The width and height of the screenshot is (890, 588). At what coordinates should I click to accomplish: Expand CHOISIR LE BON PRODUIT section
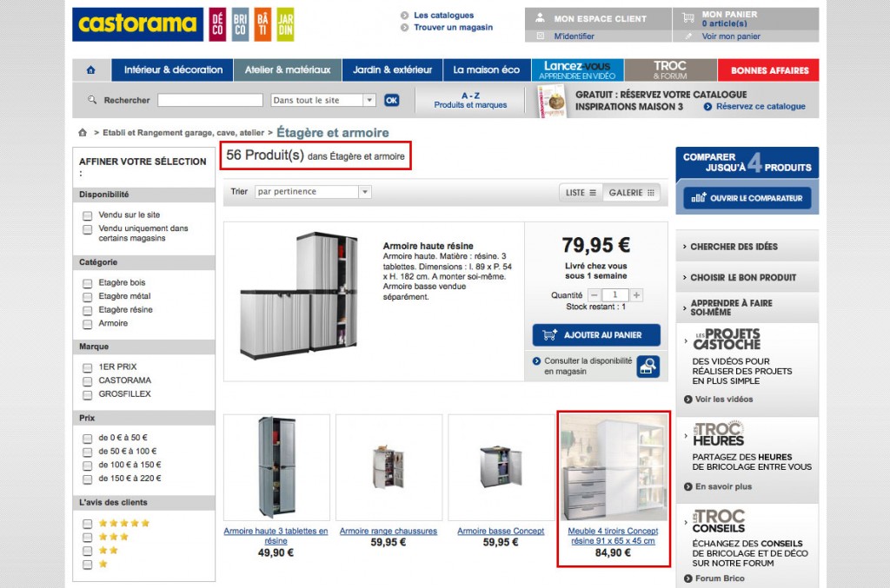click(747, 277)
